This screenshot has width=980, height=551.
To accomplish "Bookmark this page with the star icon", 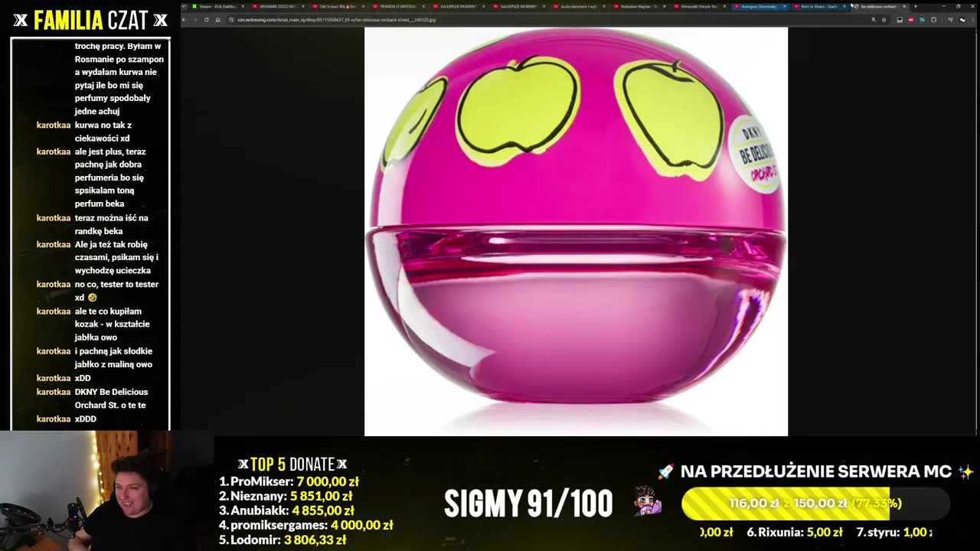I will pyautogui.click(x=884, y=20).
